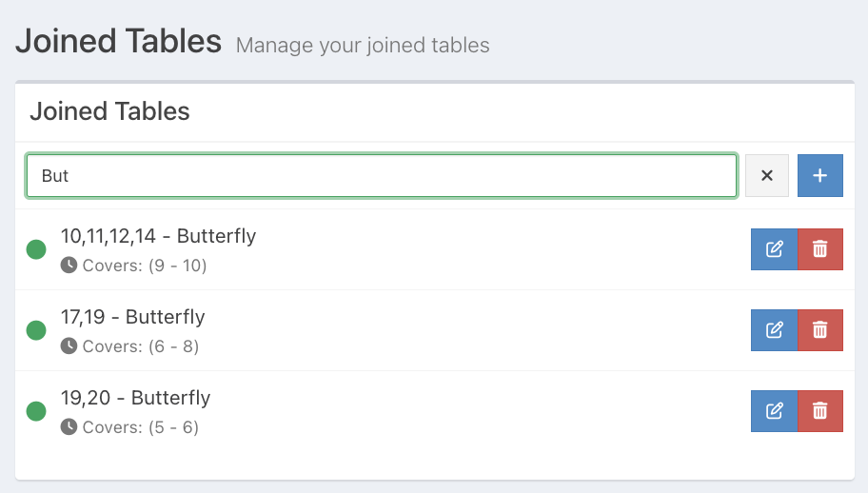Delete the 10,11,12,14 Butterfly joined table
Image resolution: width=868 pixels, height=493 pixels.
coord(819,249)
